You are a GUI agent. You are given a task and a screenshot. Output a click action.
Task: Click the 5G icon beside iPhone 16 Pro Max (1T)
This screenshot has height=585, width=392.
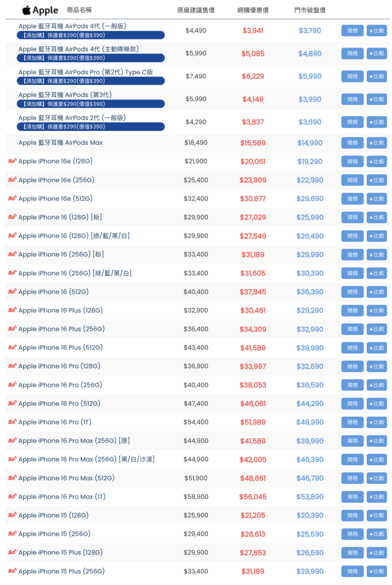pos(13,496)
